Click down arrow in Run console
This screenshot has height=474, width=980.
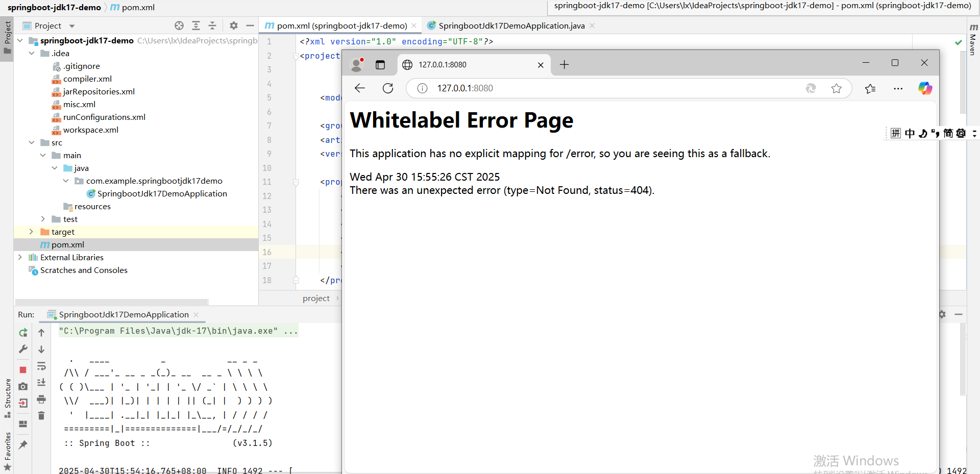point(41,350)
